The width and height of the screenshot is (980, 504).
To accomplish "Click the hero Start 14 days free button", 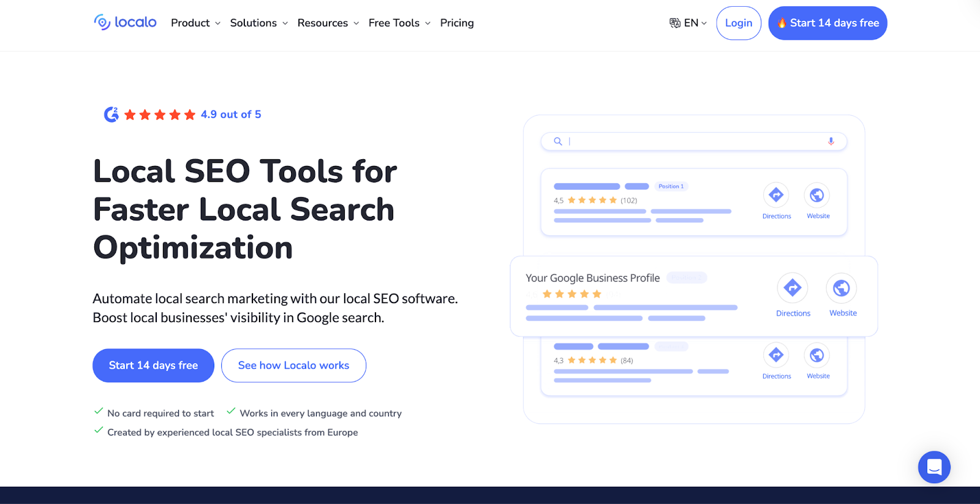I will 153,366.
